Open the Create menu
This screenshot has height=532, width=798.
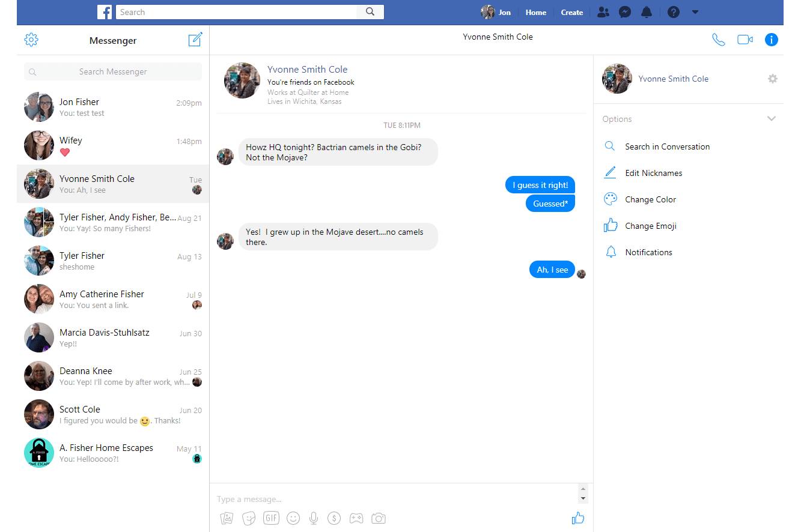click(x=571, y=12)
